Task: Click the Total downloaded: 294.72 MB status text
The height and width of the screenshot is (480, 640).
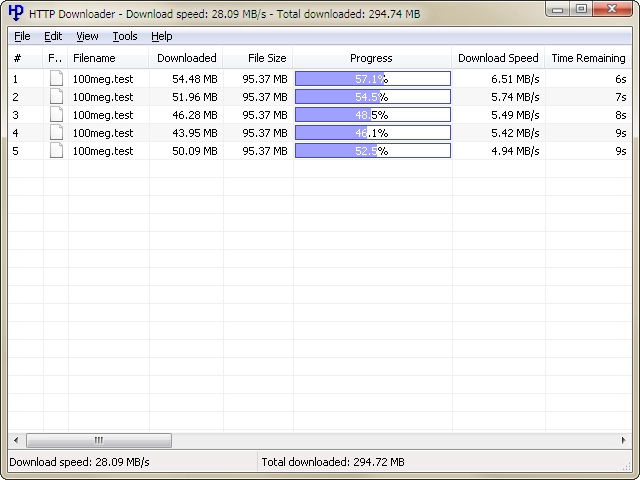Action: tap(333, 462)
